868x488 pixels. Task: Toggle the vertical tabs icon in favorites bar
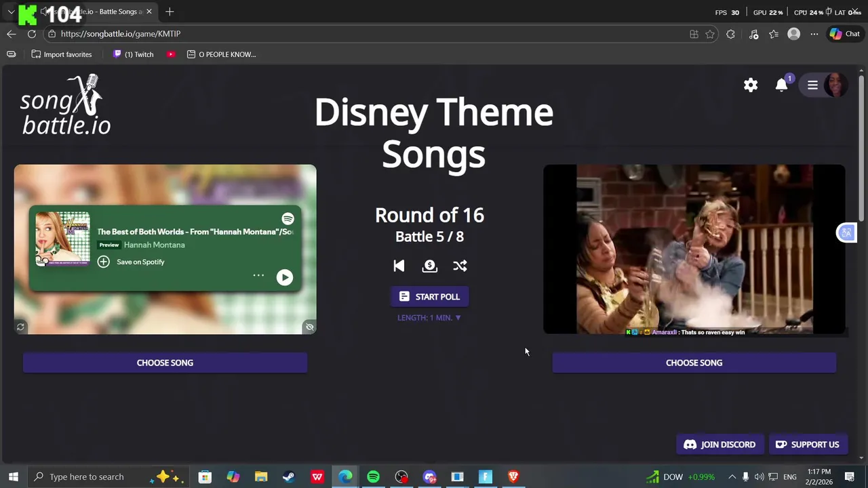tap(11, 54)
